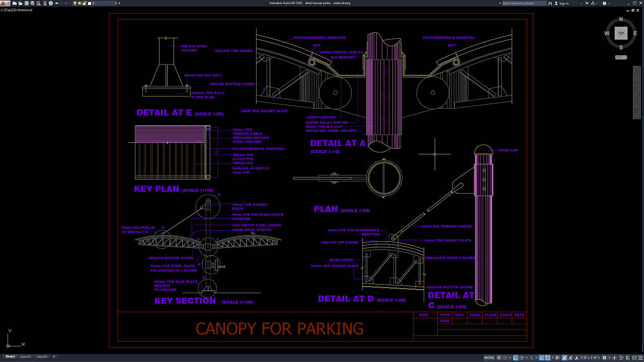Image resolution: width=644 pixels, height=362 pixels.
Task: Open the [Top] view control menu
Action: pos(9,10)
